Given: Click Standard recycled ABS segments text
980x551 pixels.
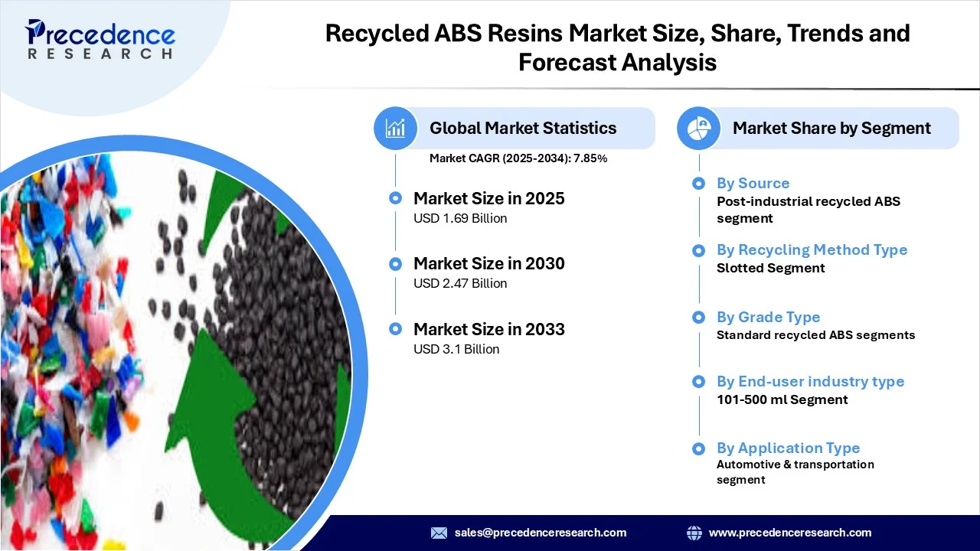Looking at the screenshot, I should (x=815, y=334).
